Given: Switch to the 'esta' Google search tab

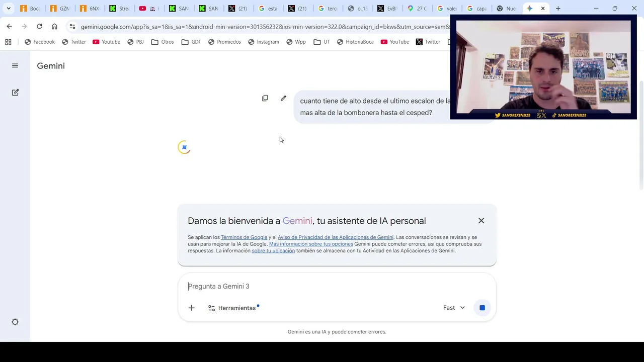Looking at the screenshot, I should coord(268,9).
